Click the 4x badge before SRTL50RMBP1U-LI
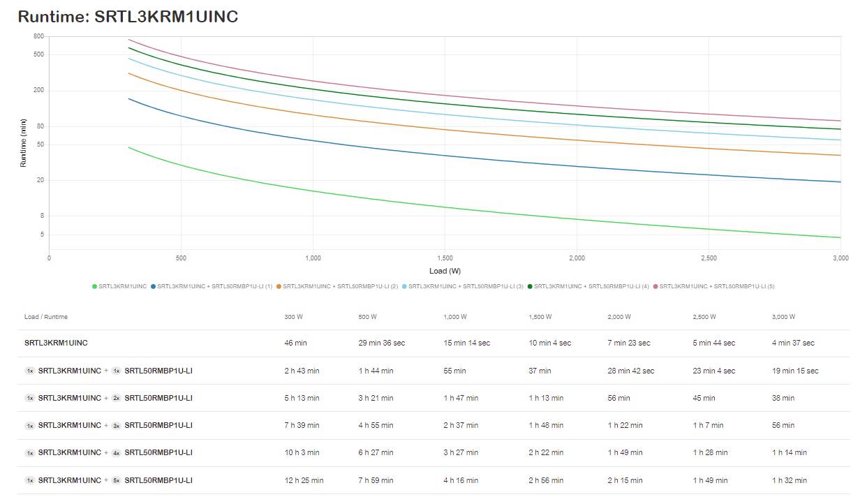 (x=117, y=452)
